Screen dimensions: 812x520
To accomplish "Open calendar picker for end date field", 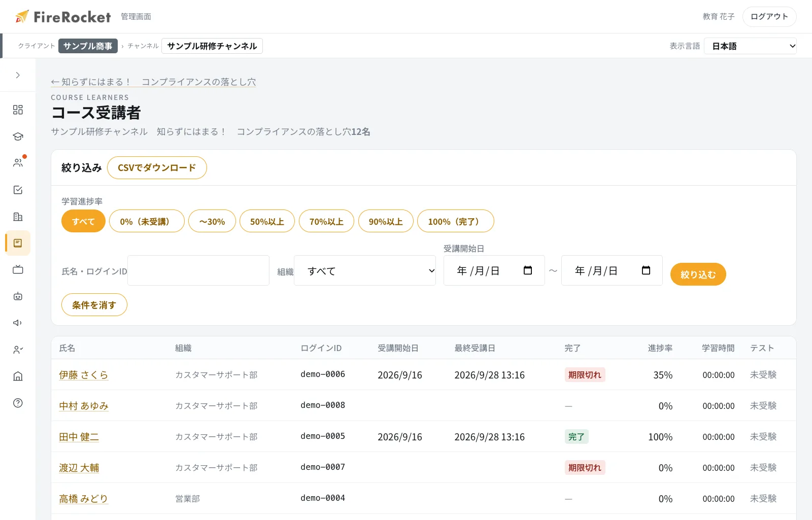I will [646, 270].
